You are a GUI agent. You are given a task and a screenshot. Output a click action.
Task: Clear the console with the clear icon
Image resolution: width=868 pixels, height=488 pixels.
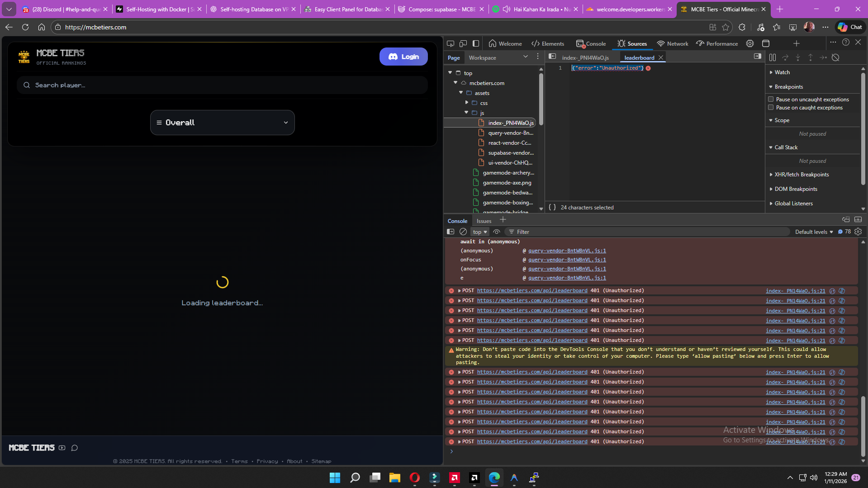pos(463,232)
